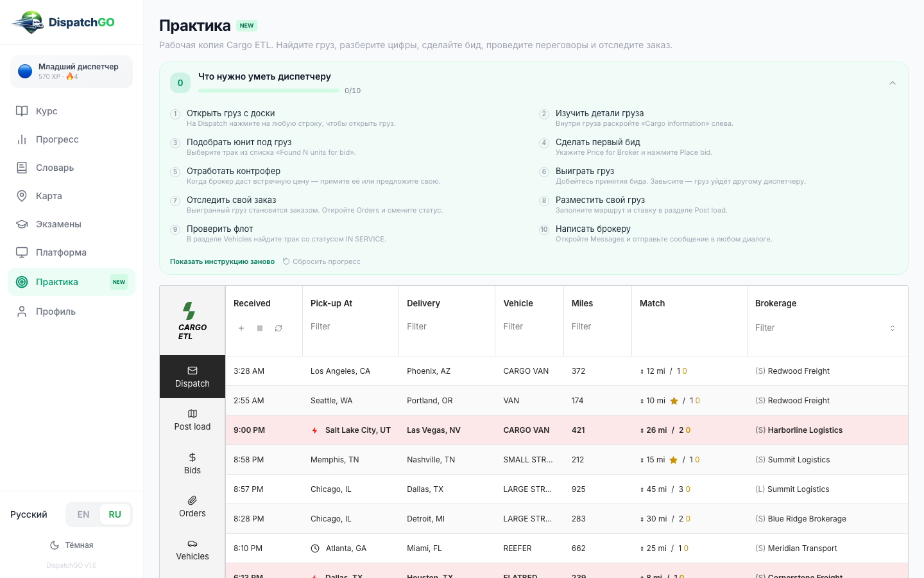The width and height of the screenshot is (924, 578).
Task: Open Post load map icon section
Action: [193, 420]
